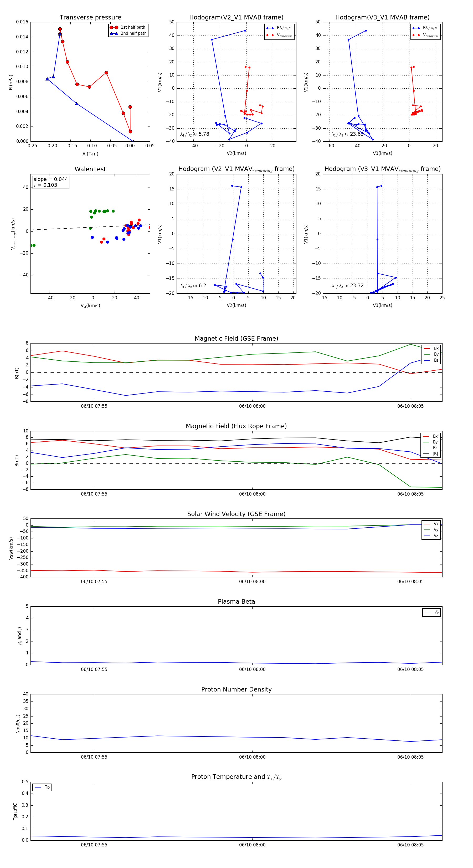Click the eigenvalue ratio text "5.78"

[x=204, y=134]
